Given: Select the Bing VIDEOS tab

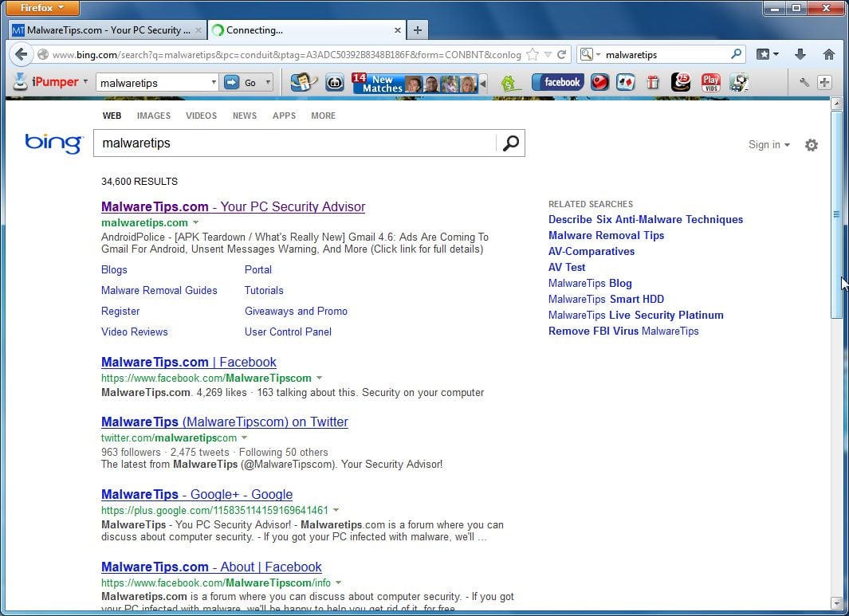Looking at the screenshot, I should 201,116.
